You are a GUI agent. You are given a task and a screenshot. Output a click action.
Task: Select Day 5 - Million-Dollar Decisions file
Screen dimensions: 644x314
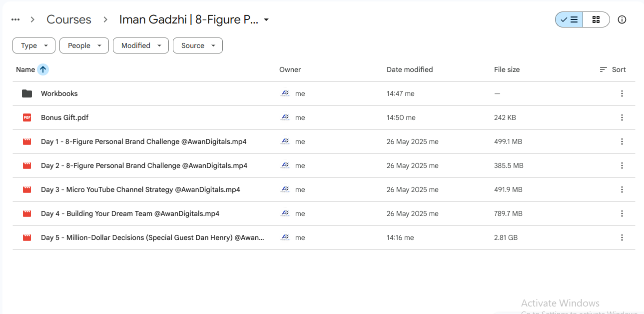coord(152,237)
